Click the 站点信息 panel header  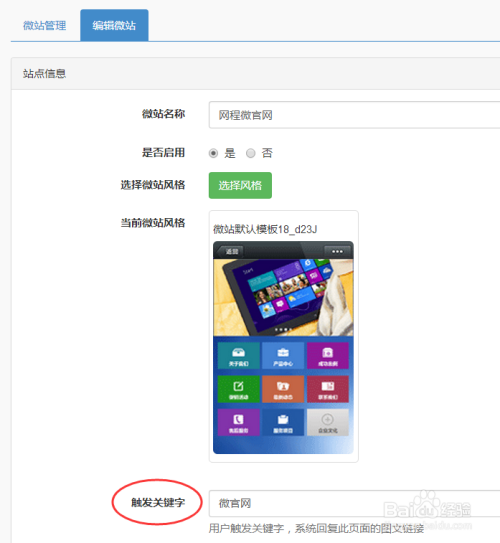(x=256, y=73)
